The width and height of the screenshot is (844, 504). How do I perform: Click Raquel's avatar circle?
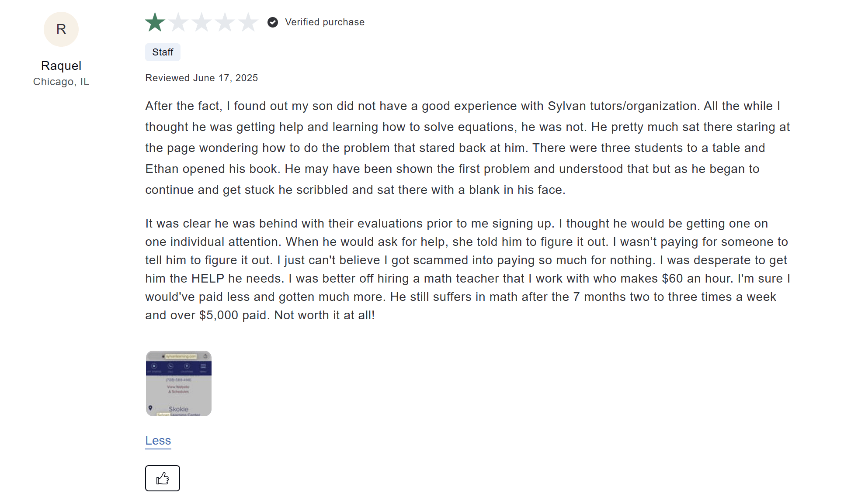pos(61,29)
